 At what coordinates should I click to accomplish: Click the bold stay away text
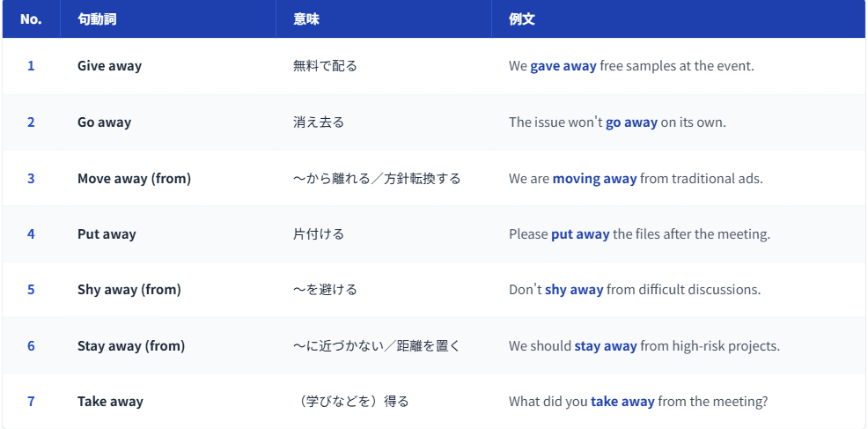(606, 346)
